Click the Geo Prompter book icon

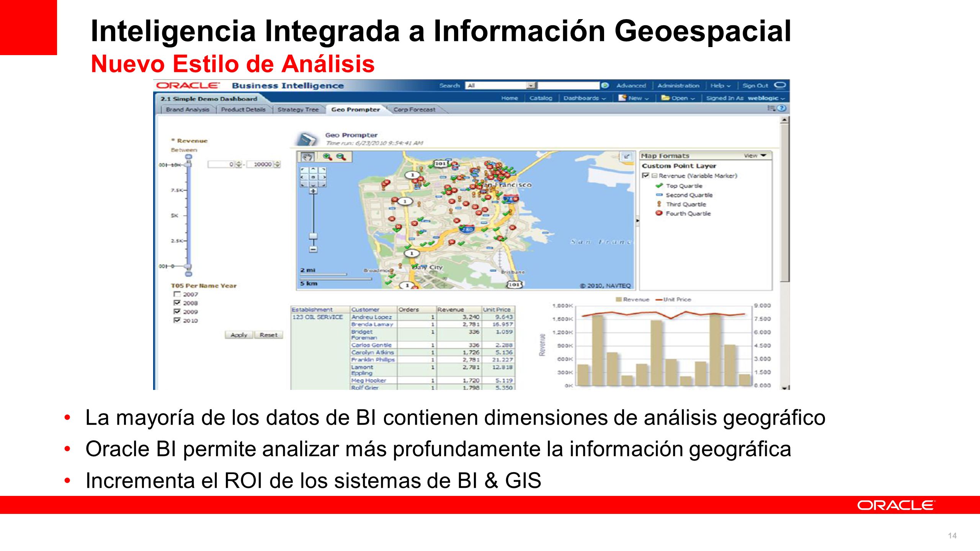(307, 139)
